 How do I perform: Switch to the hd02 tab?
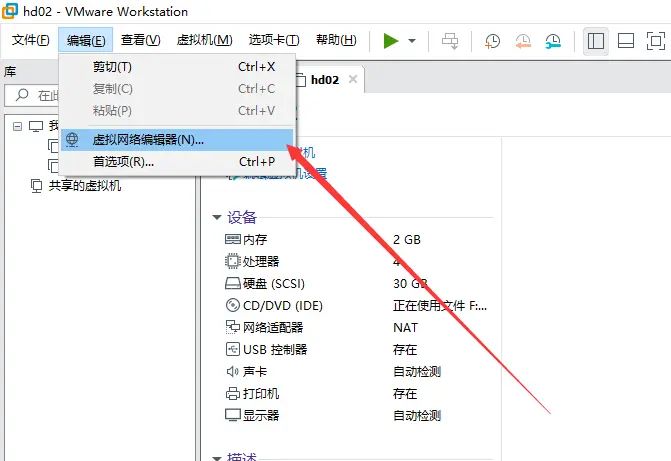[x=324, y=80]
